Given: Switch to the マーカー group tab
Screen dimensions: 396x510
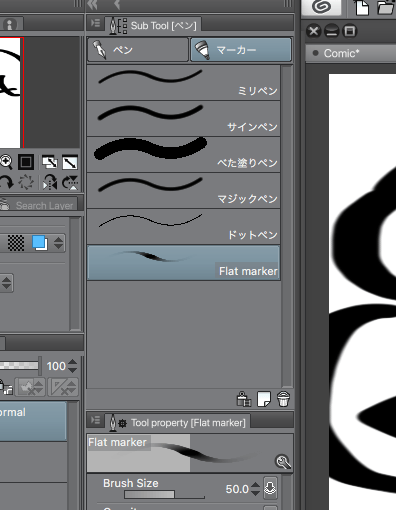Looking at the screenshot, I should (241, 50).
